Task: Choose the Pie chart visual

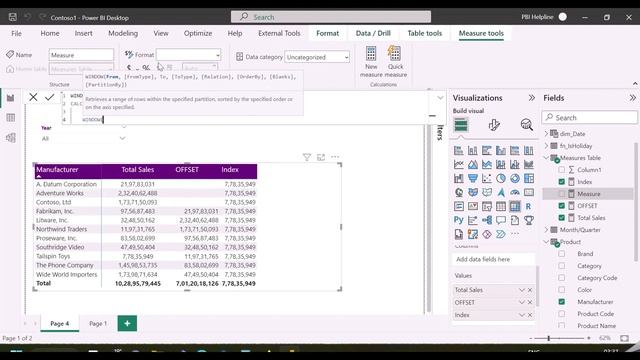Action: [501, 178]
